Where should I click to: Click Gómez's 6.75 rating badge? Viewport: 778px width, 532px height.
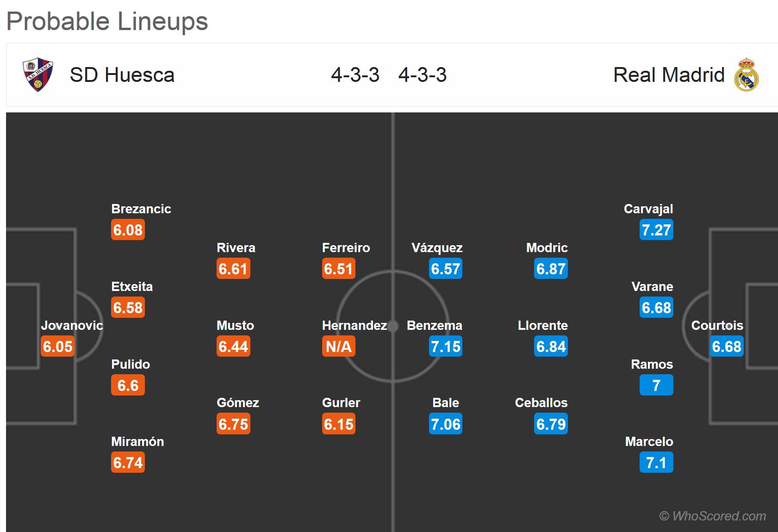pos(233,424)
